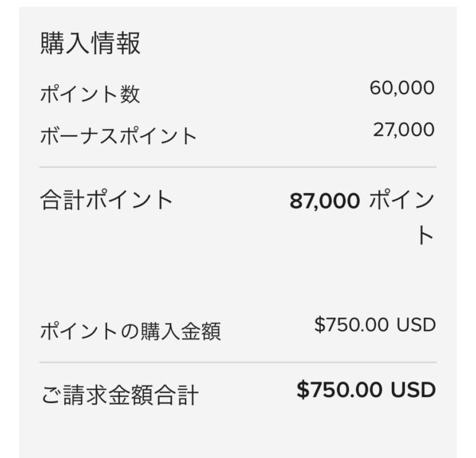Viewport: 476px width, 458px height.
Task: Select the ボーナスポイント label
Action: tap(118, 136)
